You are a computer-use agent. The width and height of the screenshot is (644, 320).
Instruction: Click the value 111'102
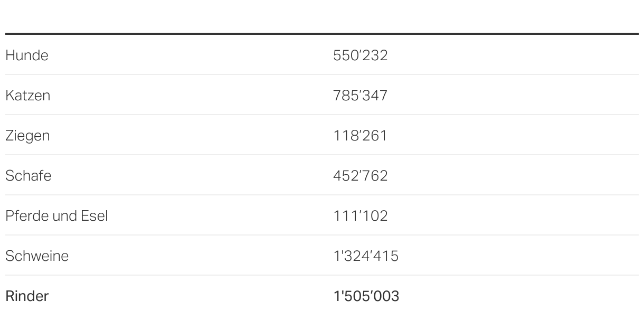point(361,216)
